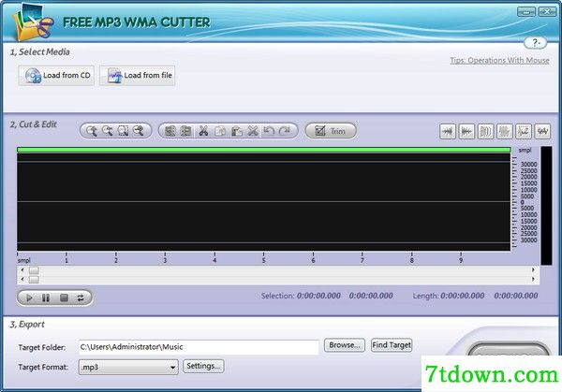
Task: Click the effect icon right of amplify waveform
Action: click(x=524, y=131)
